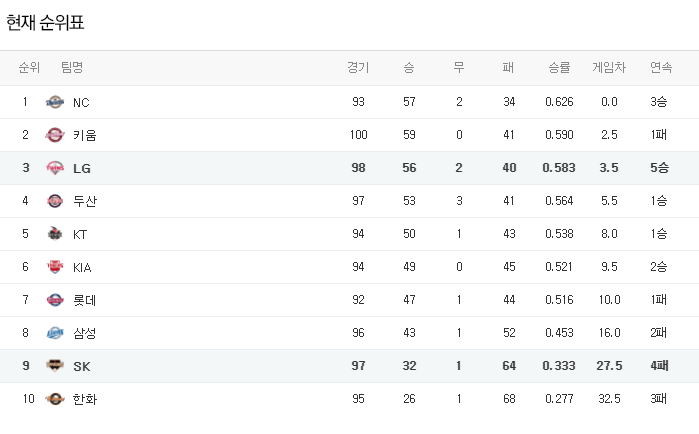
Task: Click the 한화 team logo icon
Action: (55, 399)
